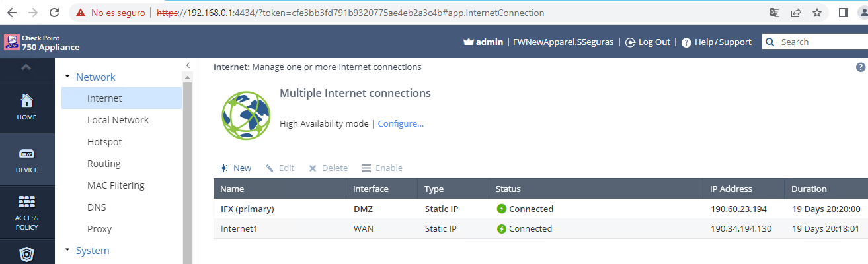Open Local Network menu item
This screenshot has width=868, height=264.
click(x=118, y=120)
